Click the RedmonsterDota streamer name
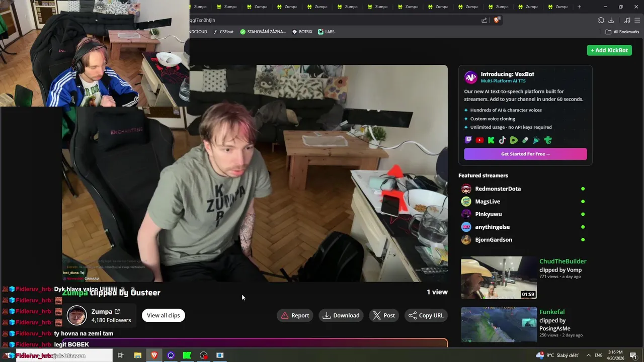The height and width of the screenshot is (362, 644). point(498,189)
